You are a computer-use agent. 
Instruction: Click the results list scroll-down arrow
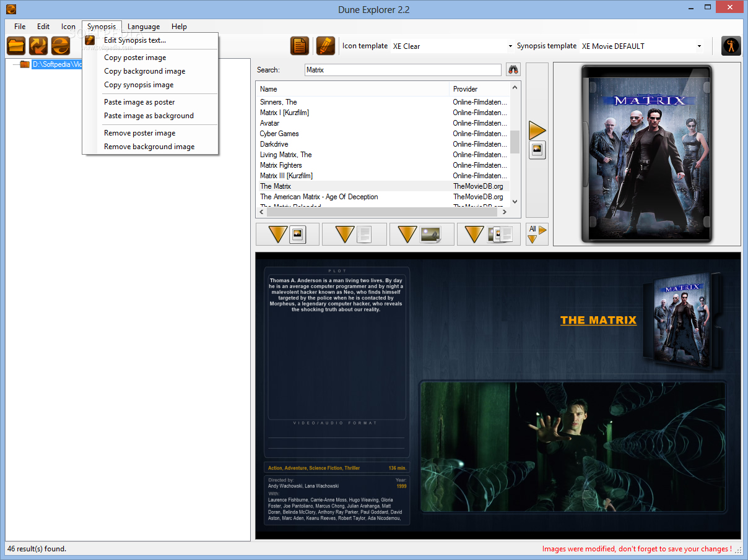[515, 202]
